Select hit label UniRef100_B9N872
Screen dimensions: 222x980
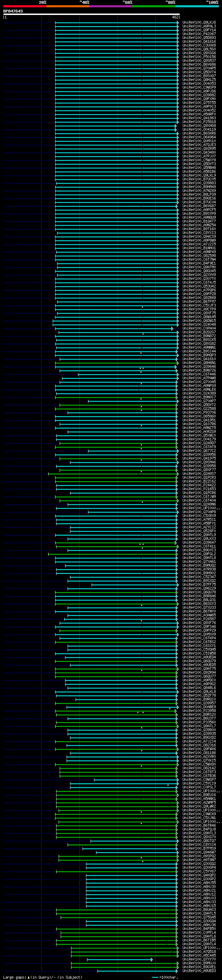tap(199, 336)
